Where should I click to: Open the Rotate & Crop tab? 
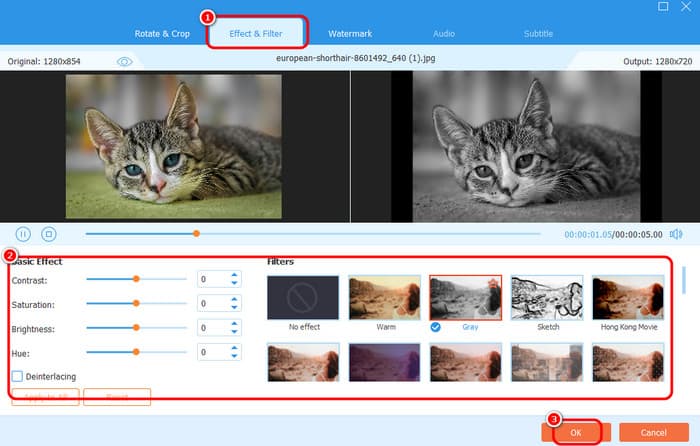click(162, 34)
